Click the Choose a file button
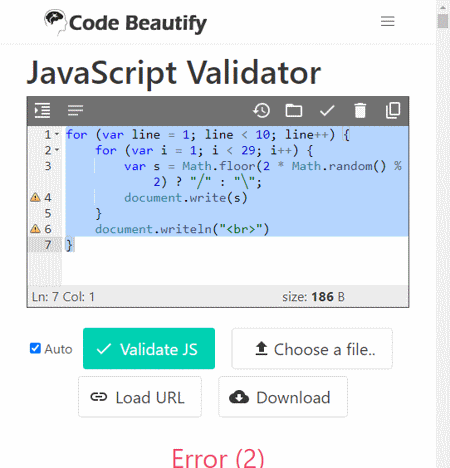The width and height of the screenshot is (450, 468). tap(312, 349)
